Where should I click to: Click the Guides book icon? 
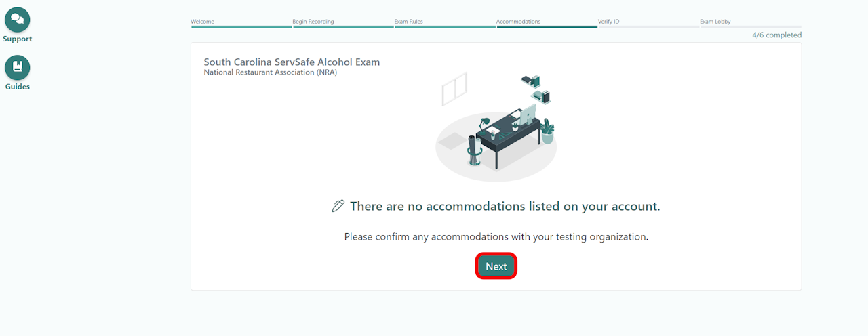click(x=17, y=67)
